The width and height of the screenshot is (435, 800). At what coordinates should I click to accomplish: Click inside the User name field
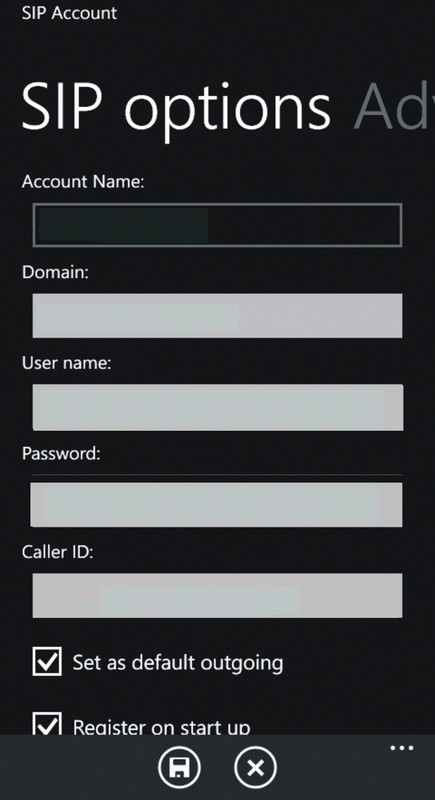(218, 407)
